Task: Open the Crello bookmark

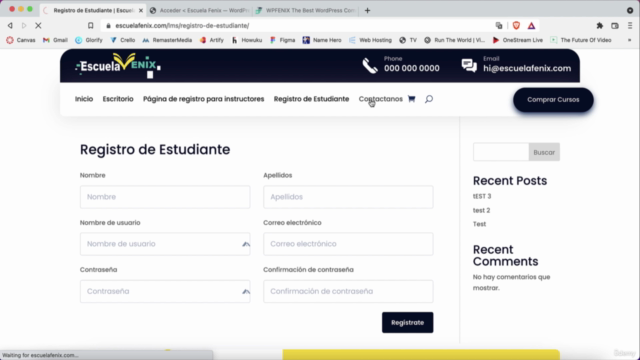Action: pos(123,40)
